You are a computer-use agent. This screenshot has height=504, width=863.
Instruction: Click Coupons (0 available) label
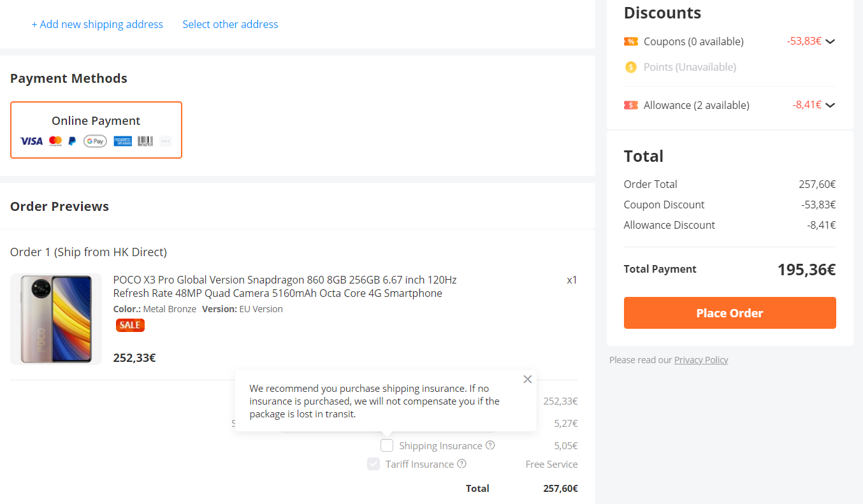tap(693, 41)
